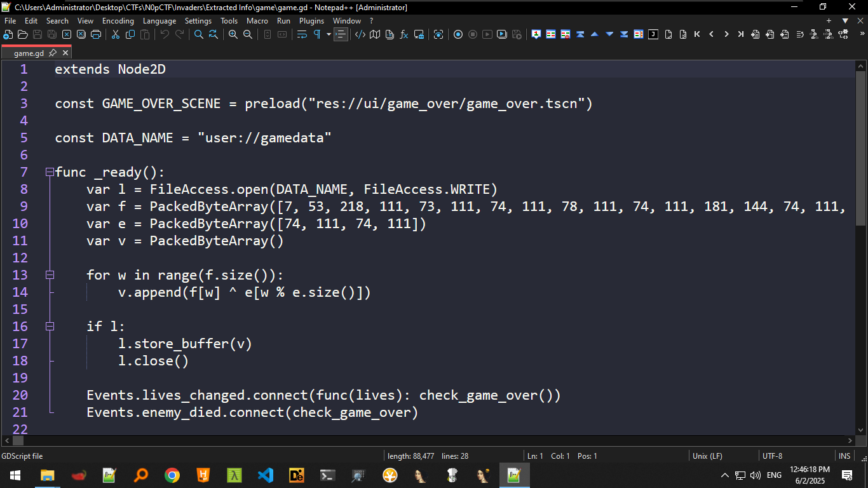Screen dimensions: 868x488
Task: Click the Cut scissors icon
Action: pyautogui.click(x=115, y=34)
